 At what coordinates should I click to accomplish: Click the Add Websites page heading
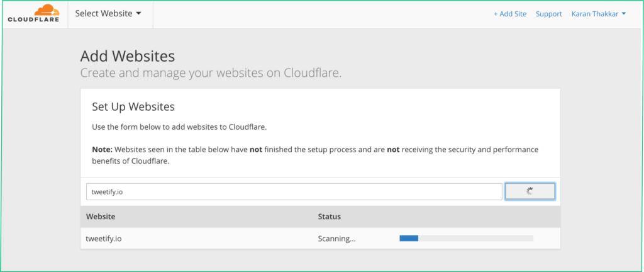[128, 56]
